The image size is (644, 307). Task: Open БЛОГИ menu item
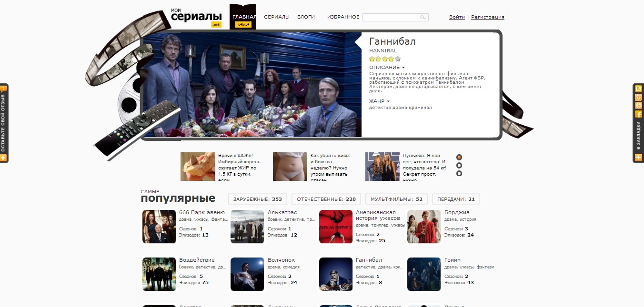coord(306,17)
